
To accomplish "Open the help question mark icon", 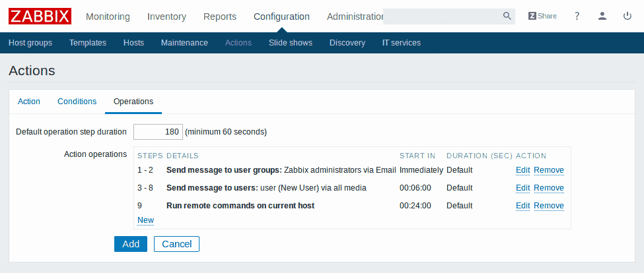I will point(577,16).
